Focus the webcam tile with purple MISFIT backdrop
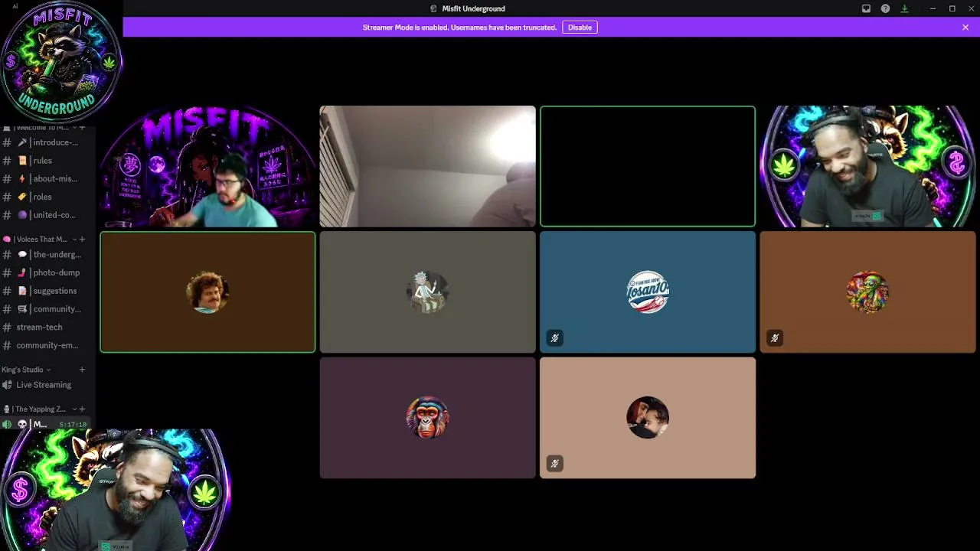The height and width of the screenshot is (551, 980). pyautogui.click(x=207, y=167)
